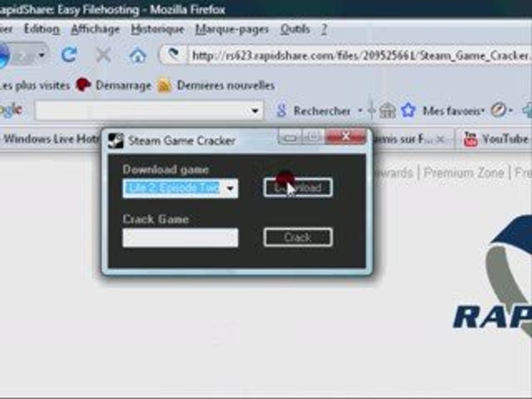
Task: Click the Download button in Steam Game Cracker
Action: (298, 188)
